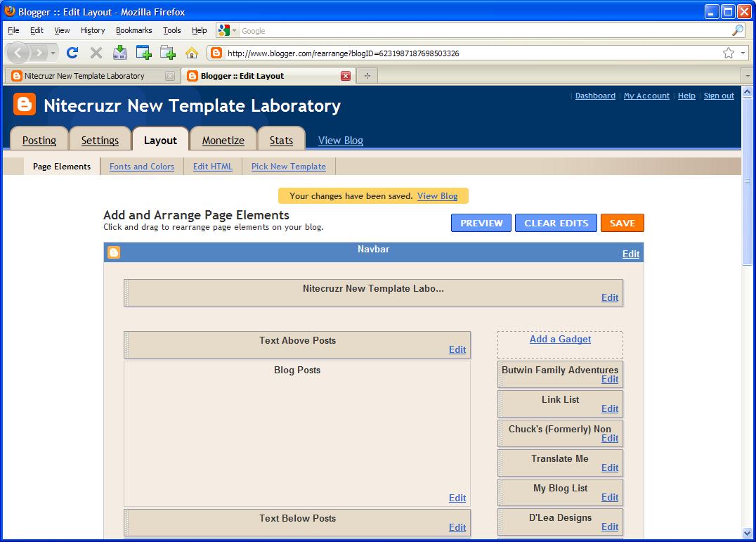Click the orange Blogger logo in header
The height and width of the screenshot is (542, 756).
click(24, 104)
